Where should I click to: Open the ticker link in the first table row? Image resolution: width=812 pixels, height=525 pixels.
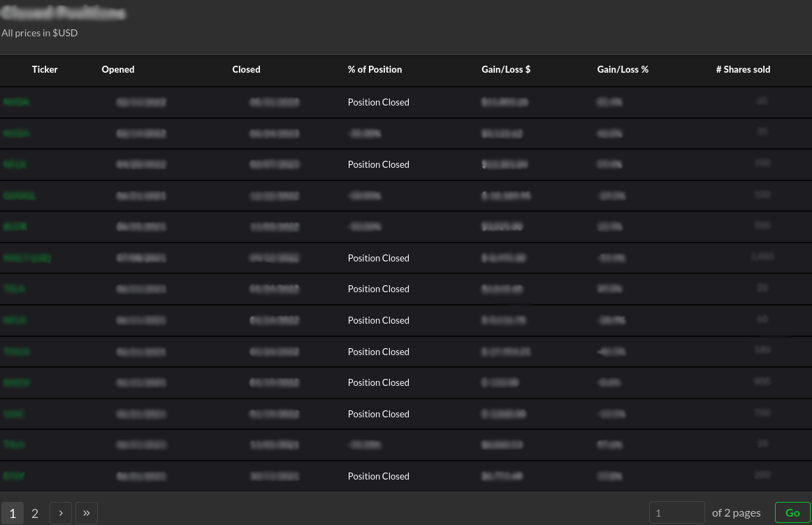(17, 102)
